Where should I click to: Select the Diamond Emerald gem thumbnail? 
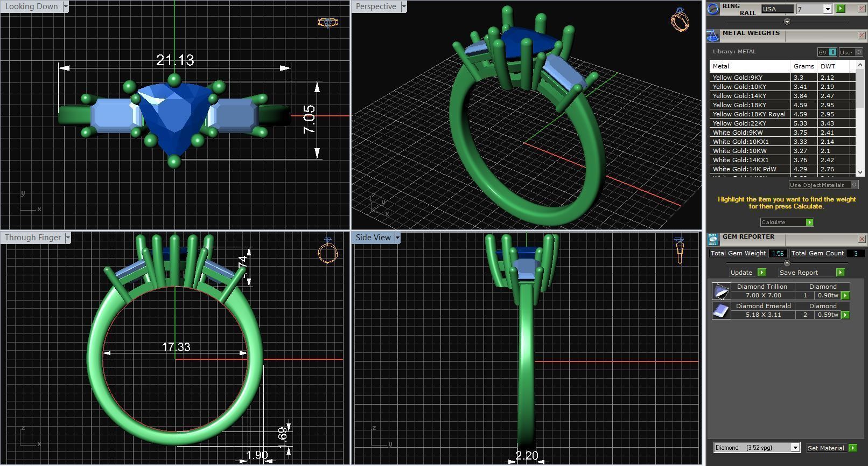point(721,310)
